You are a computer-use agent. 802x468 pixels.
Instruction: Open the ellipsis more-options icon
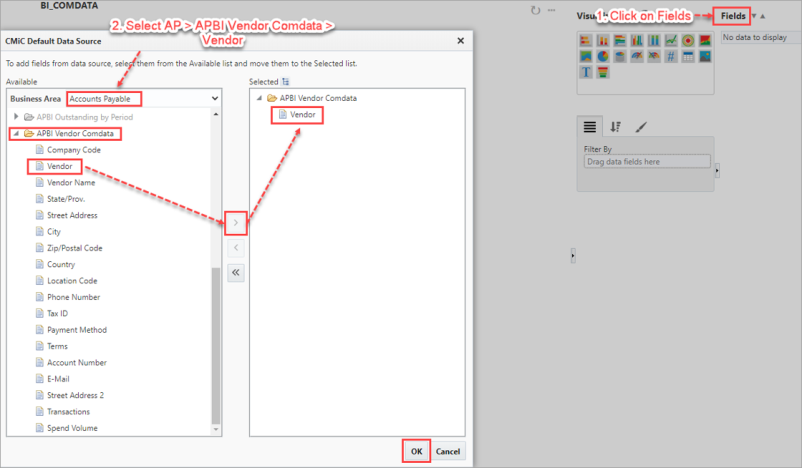coord(551,10)
